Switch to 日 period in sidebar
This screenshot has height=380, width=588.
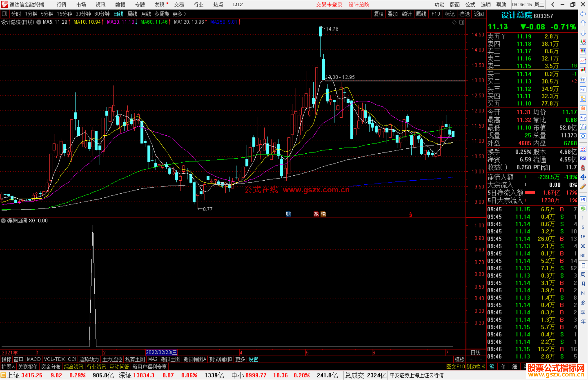pos(583,265)
